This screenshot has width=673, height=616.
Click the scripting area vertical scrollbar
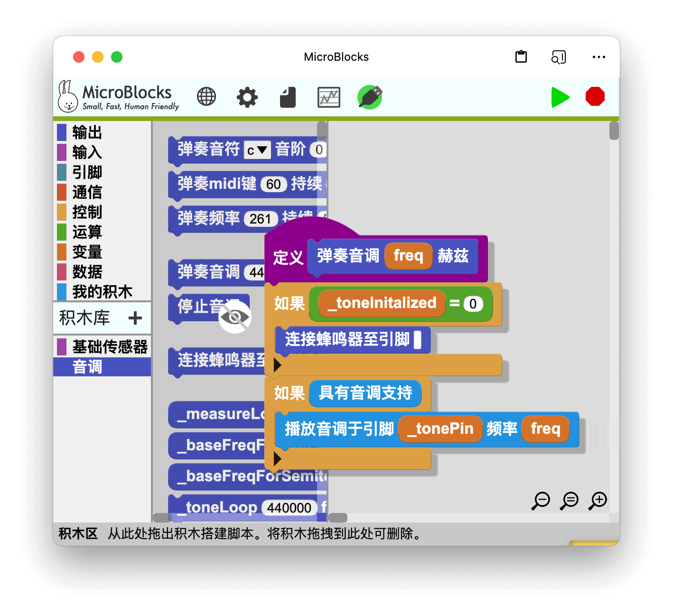[614, 131]
